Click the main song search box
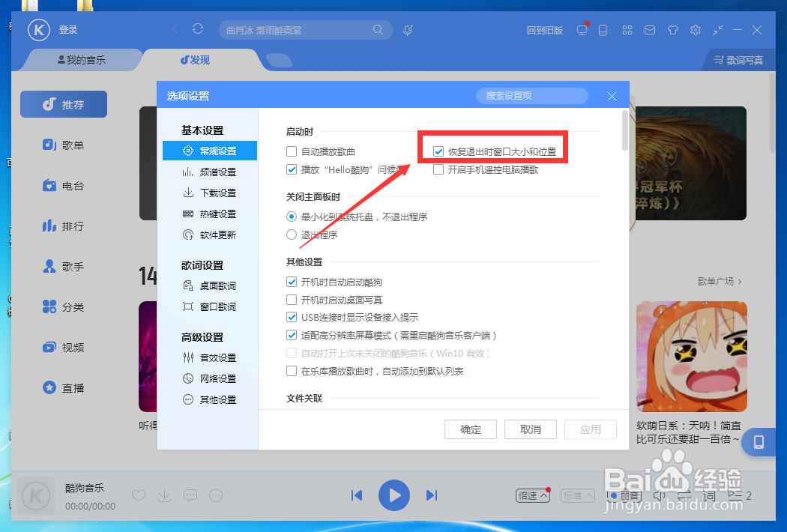The image size is (787, 532). tap(305, 30)
